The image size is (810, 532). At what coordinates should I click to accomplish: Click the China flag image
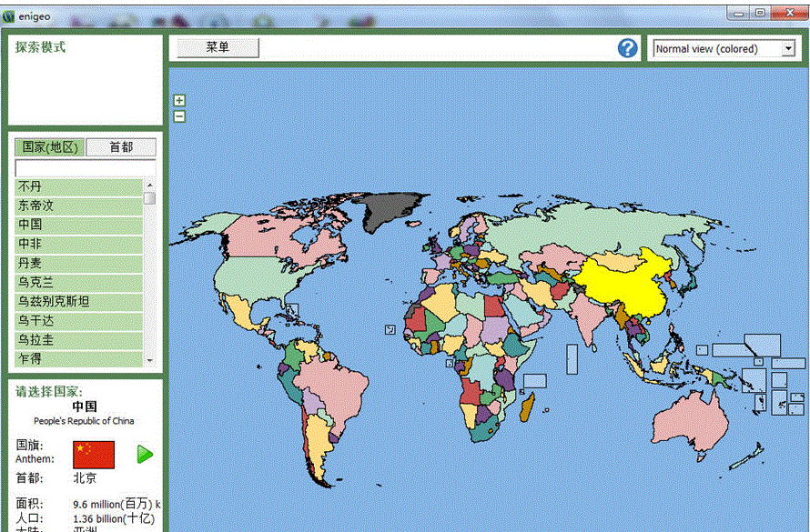point(94,454)
